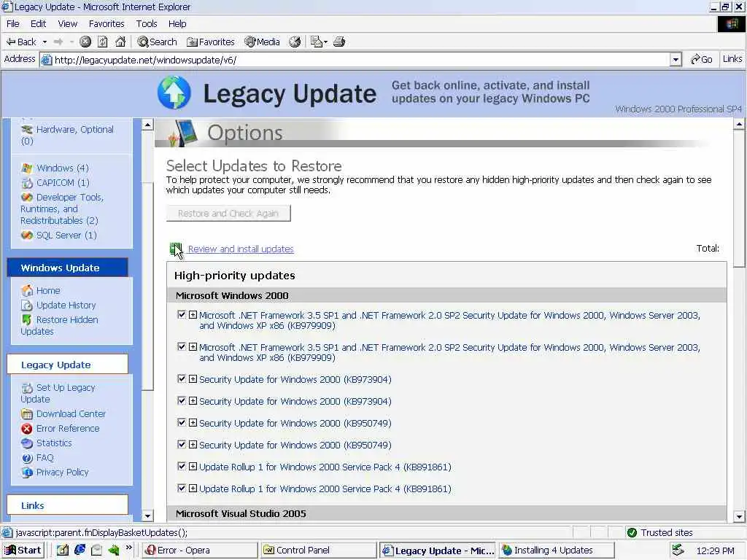Switch to Installing 4 Updates taskbar window
The height and width of the screenshot is (560, 747).
coord(556,551)
